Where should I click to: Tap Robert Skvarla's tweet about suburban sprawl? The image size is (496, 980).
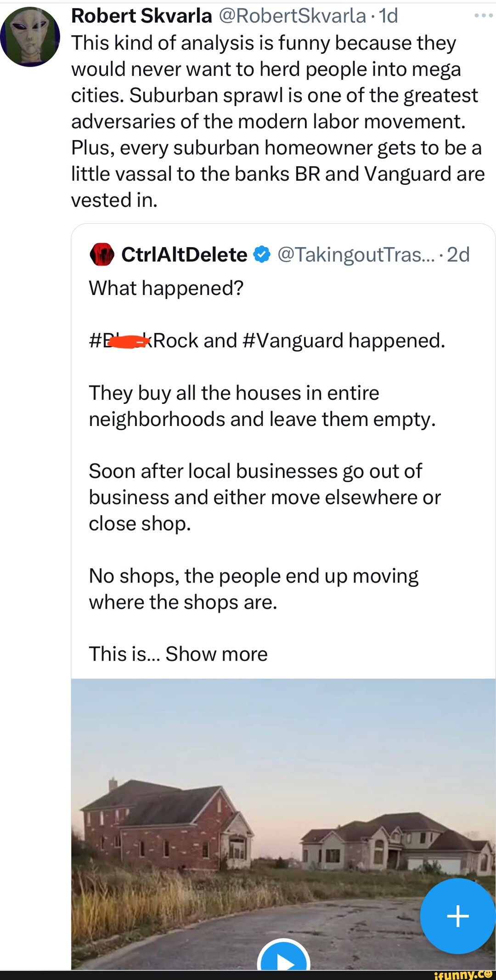(276, 121)
